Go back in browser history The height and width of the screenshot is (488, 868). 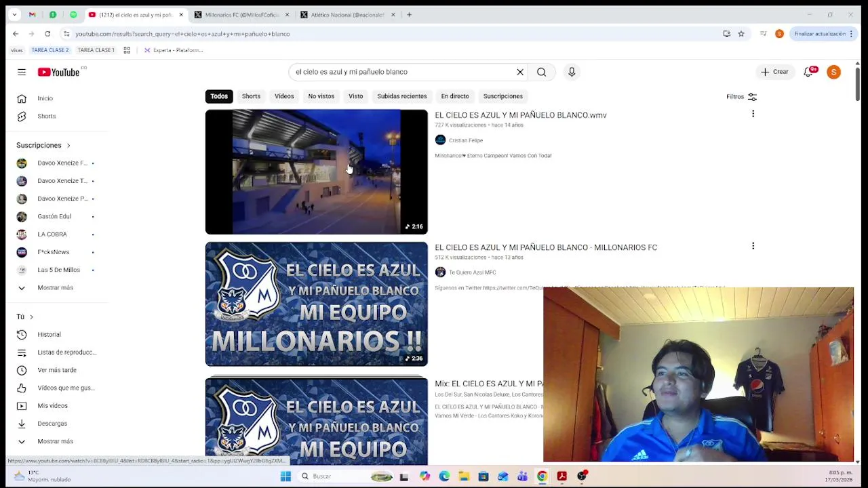pyautogui.click(x=16, y=34)
